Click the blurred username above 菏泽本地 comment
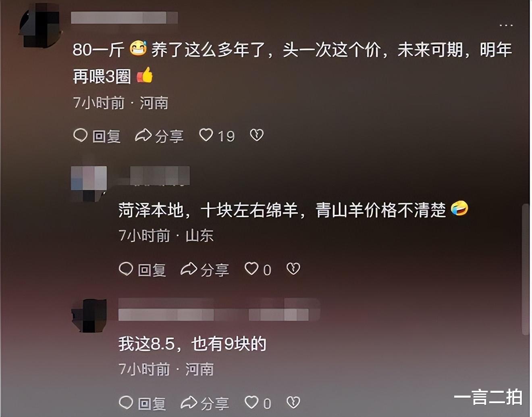The width and height of the screenshot is (532, 417). pyautogui.click(x=160, y=176)
